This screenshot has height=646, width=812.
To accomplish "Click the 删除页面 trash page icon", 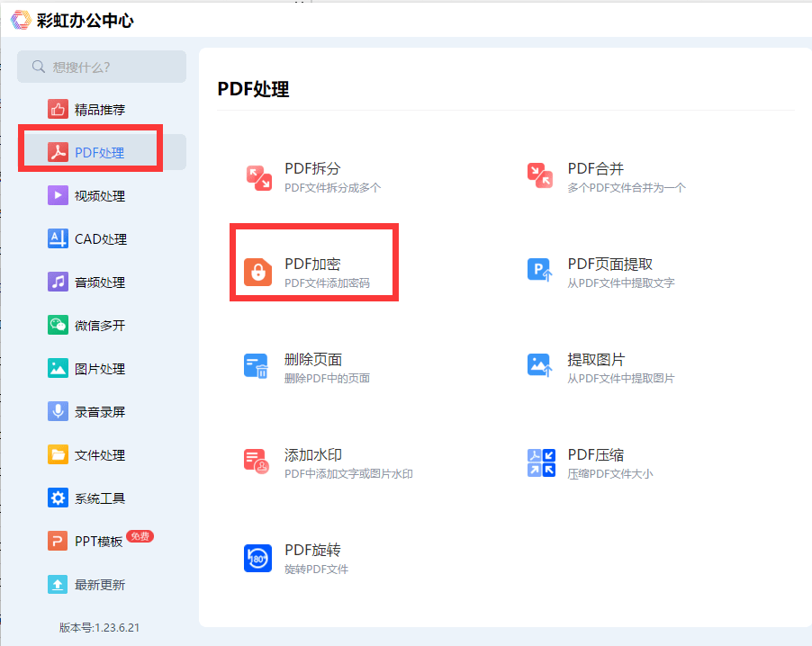I will 256,366.
